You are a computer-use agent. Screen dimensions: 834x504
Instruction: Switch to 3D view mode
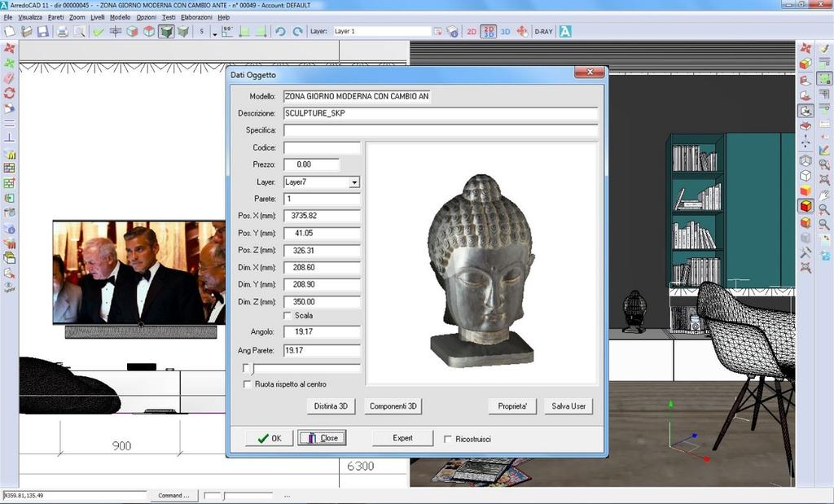click(505, 32)
